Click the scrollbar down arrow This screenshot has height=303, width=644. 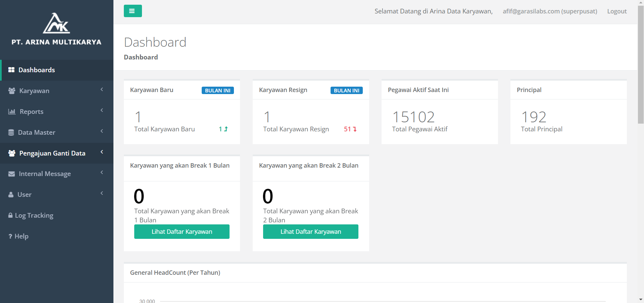[641, 300]
